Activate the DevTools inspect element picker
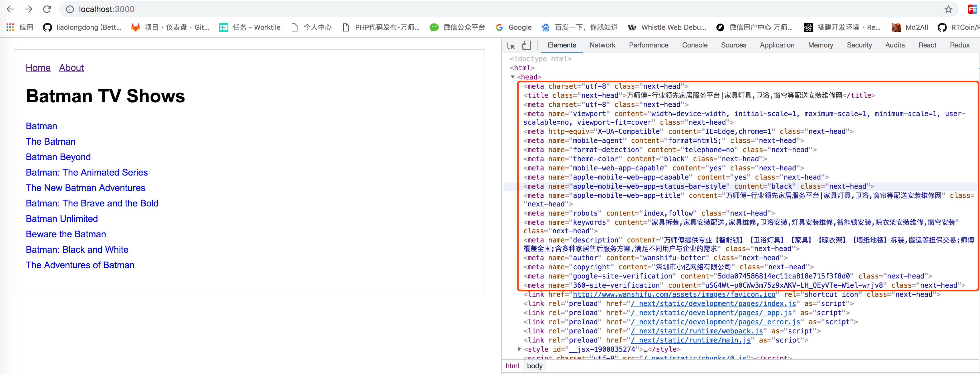 (x=511, y=45)
